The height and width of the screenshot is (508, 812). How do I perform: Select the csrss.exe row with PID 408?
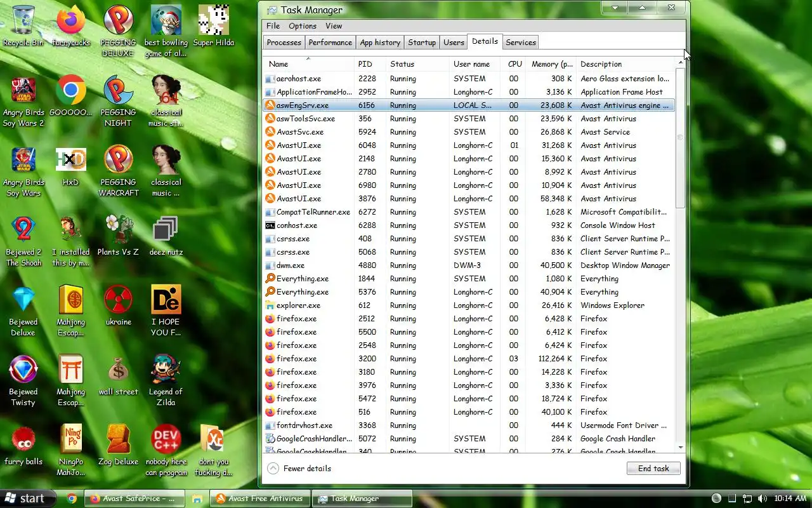click(469, 239)
